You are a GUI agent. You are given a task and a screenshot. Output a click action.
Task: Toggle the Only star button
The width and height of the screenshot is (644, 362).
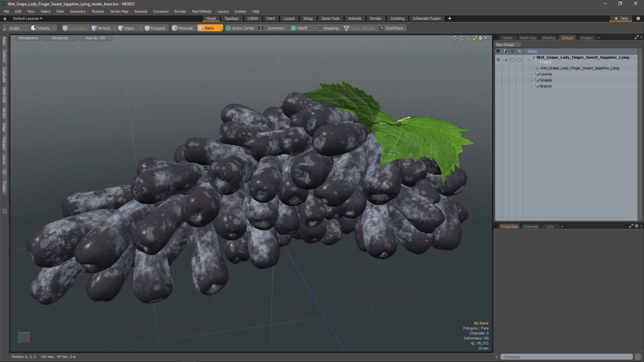(x=621, y=18)
